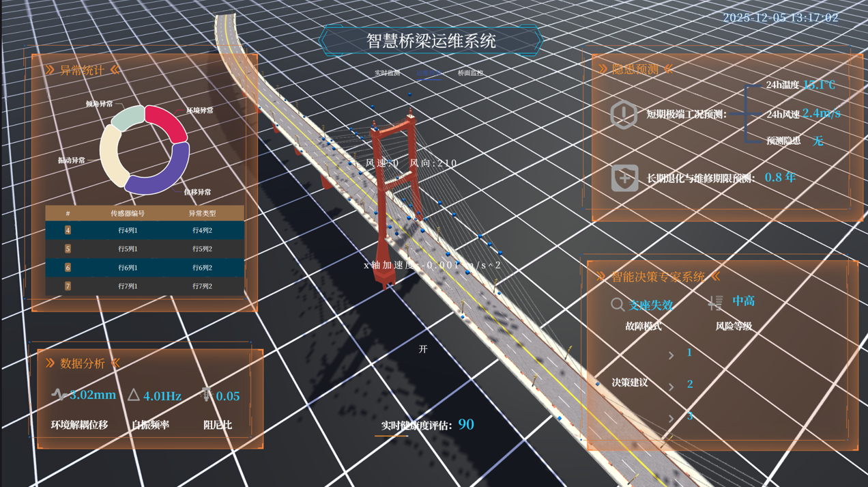Expand decision suggestion 3 chevron
This screenshot has height=487, width=868.
[671, 418]
